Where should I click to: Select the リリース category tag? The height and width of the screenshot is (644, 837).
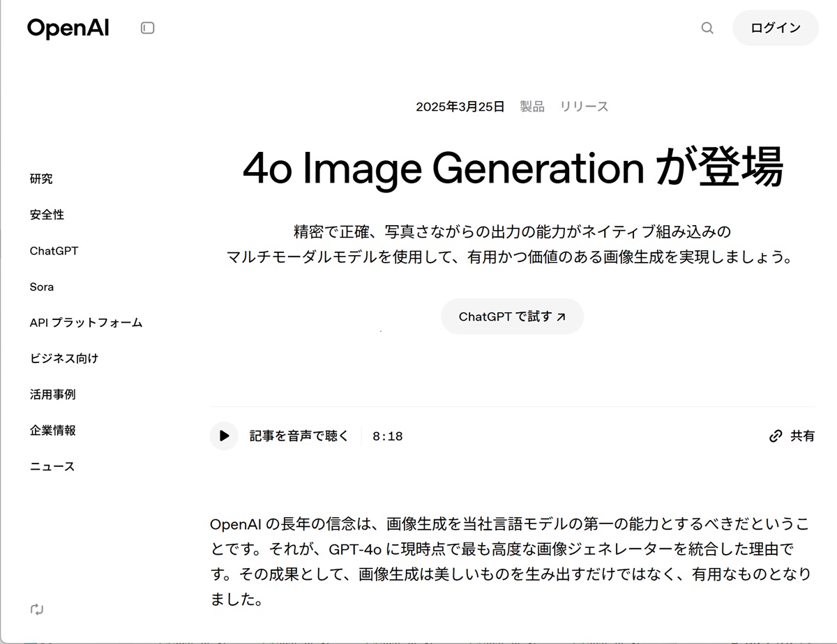[583, 106]
